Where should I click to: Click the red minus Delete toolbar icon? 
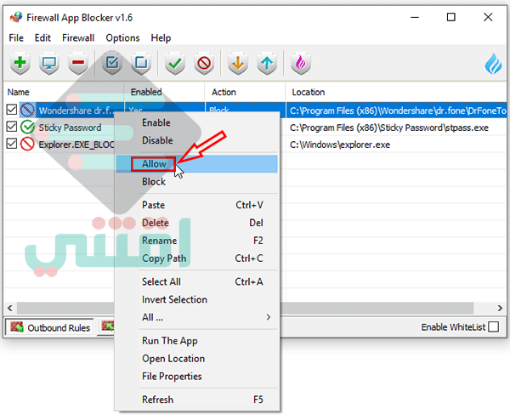(78, 63)
